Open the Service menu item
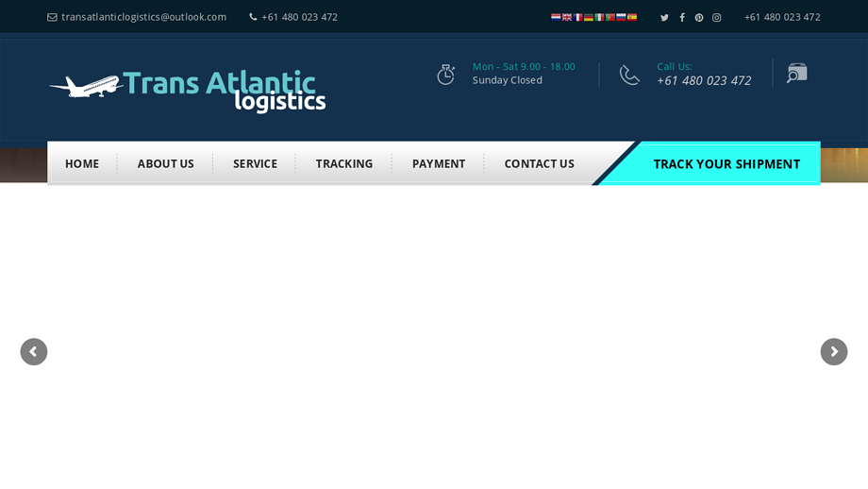 [x=255, y=164]
